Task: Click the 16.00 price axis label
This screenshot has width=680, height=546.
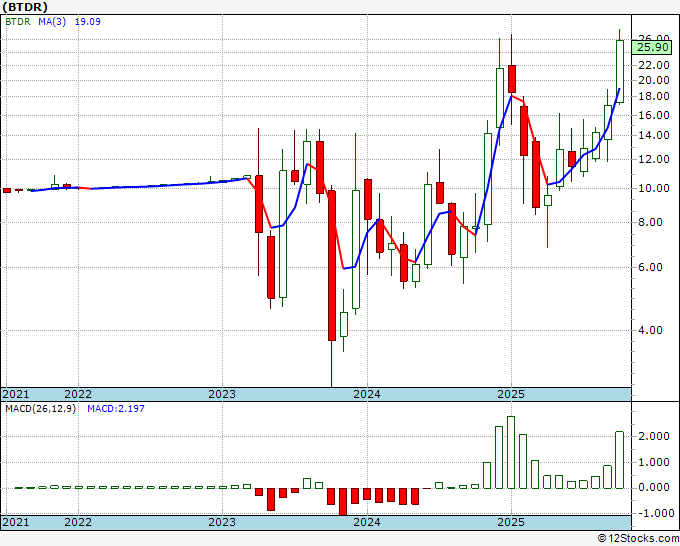Action: (x=654, y=115)
